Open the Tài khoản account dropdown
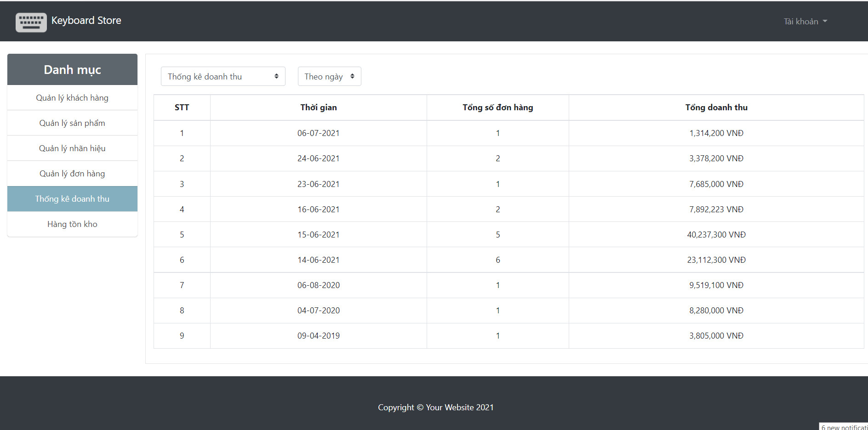Screen dimensions: 868x430 coord(805,22)
